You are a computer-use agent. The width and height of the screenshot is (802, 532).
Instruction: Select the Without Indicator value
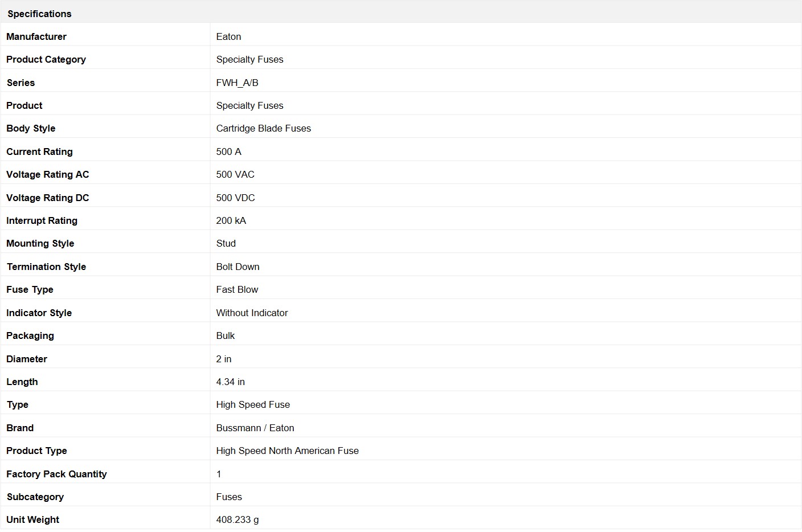click(x=252, y=313)
